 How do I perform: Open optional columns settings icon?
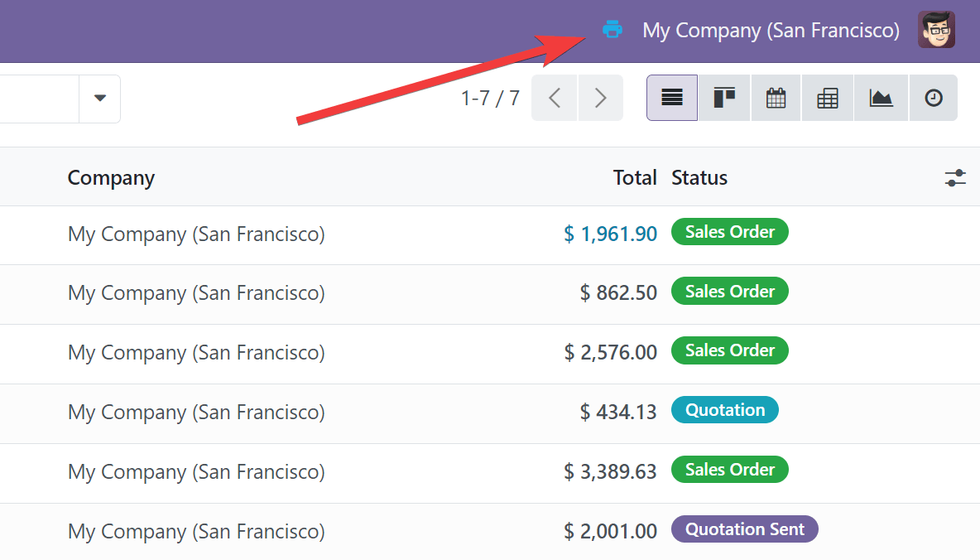pos(955,177)
